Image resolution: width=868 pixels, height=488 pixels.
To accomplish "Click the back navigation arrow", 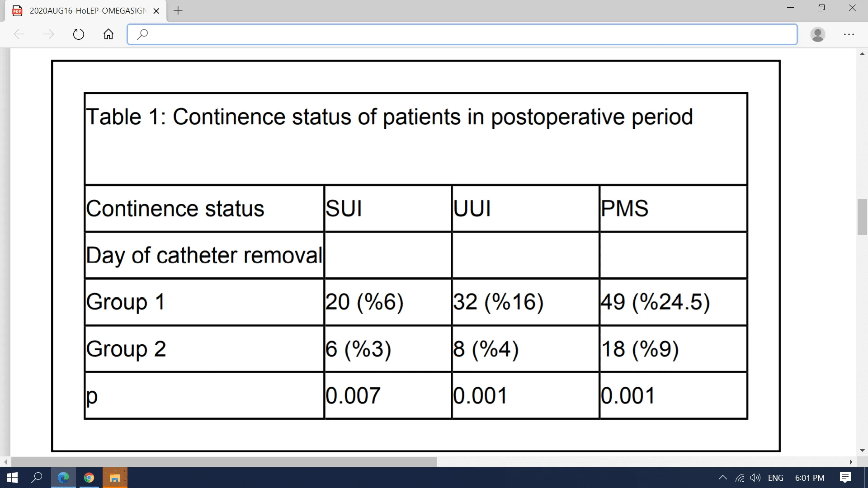I will point(19,34).
